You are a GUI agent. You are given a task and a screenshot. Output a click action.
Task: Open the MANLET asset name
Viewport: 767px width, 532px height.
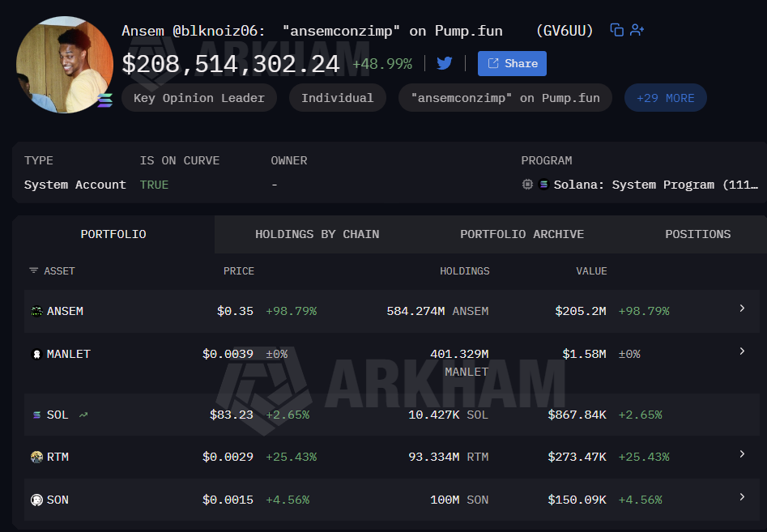[69, 354]
